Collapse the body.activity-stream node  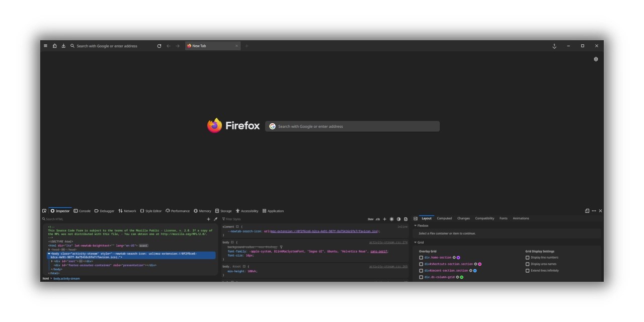pyautogui.click(x=49, y=254)
